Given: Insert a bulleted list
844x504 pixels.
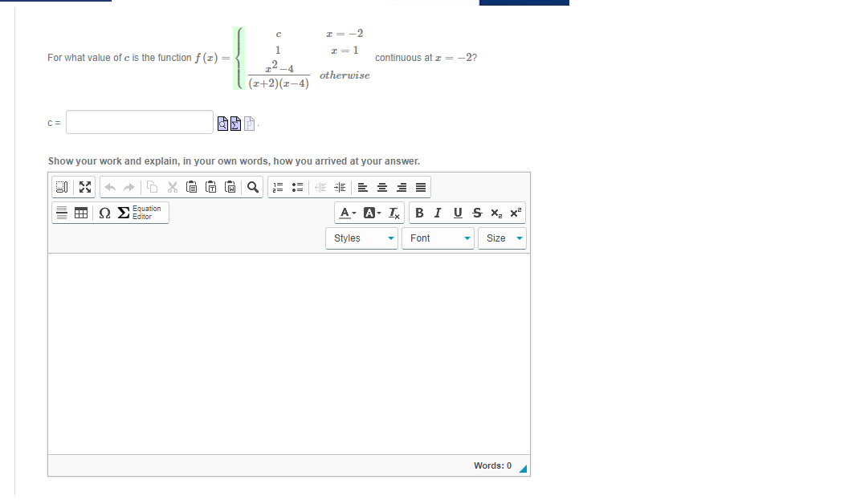Looking at the screenshot, I should [297, 187].
